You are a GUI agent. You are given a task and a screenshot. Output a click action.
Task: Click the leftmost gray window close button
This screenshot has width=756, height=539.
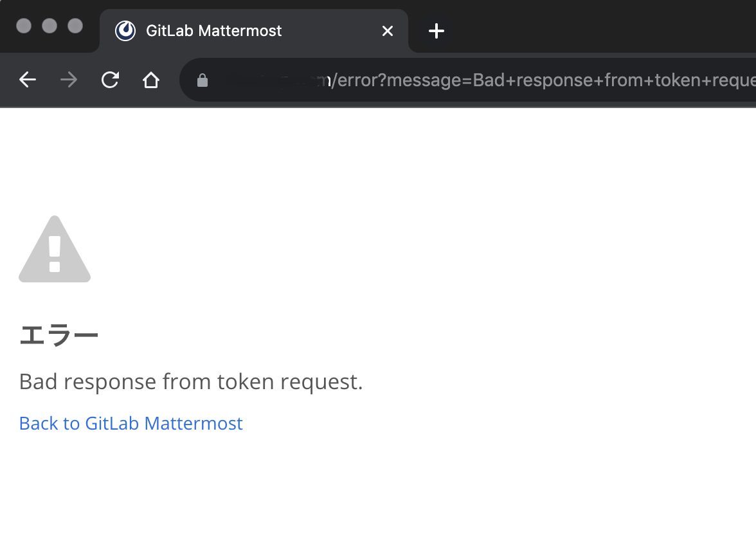click(24, 26)
